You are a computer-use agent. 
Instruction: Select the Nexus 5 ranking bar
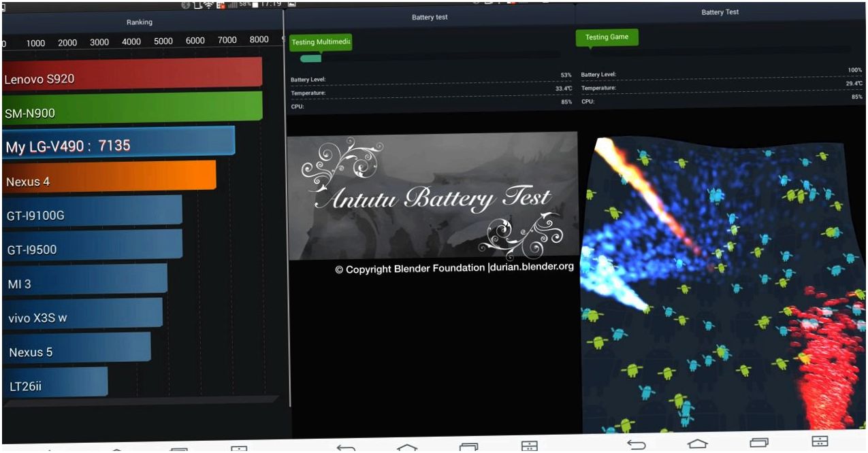76,347
